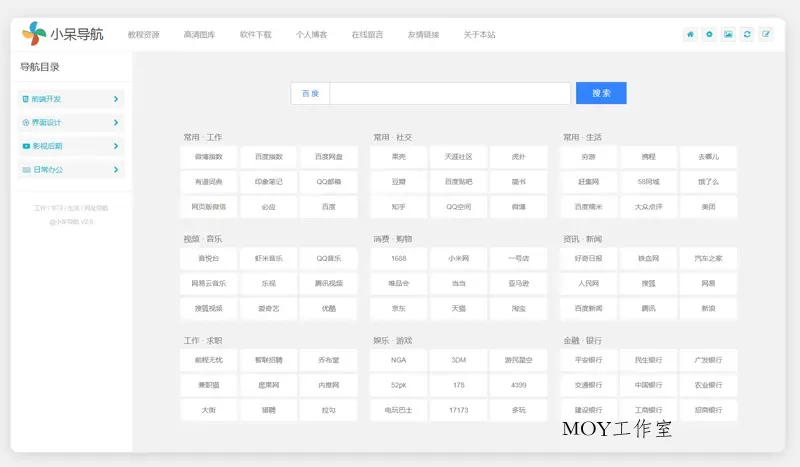The height and width of the screenshot is (467, 800).
Task: Open the 百度 search engine selector
Action: point(310,93)
